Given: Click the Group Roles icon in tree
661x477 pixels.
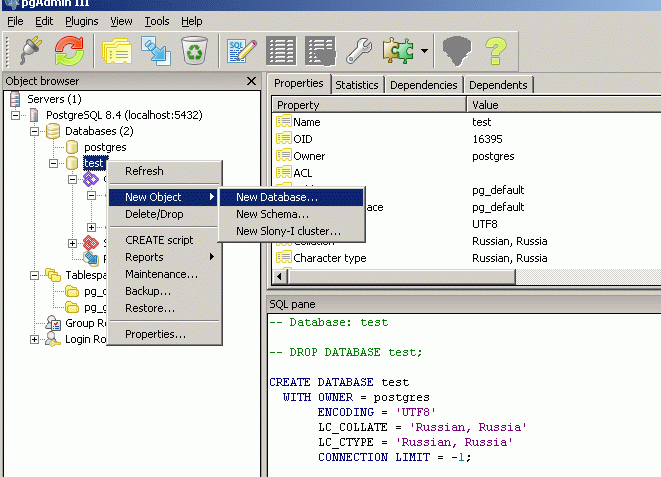Looking at the screenshot, I should click(x=54, y=323).
